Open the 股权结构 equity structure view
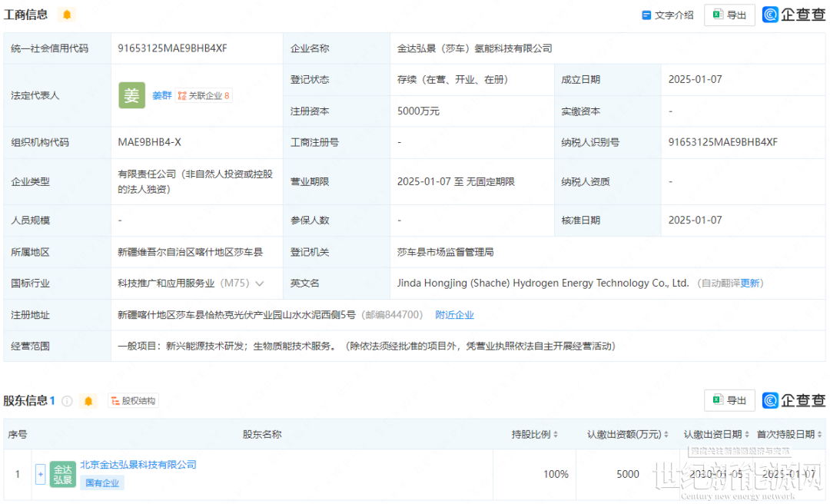This screenshot has height=504, width=830. [134, 401]
